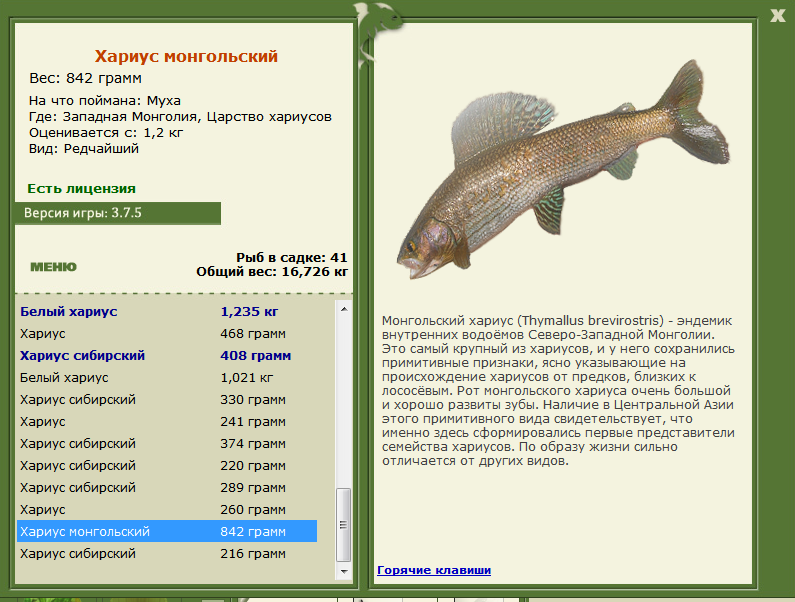Select Хариус сибирский 216 грамм row
Image resolution: width=795 pixels, height=602 pixels.
pos(167,554)
